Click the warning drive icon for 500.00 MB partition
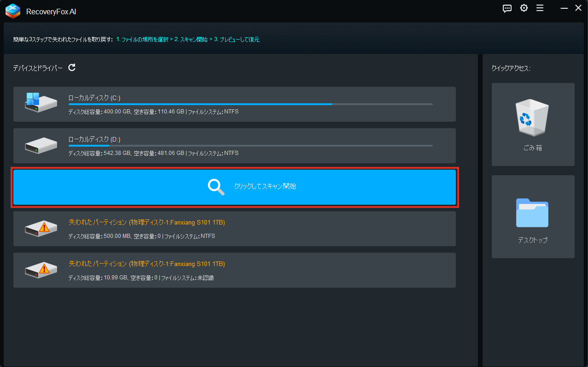The height and width of the screenshot is (367, 588). click(41, 228)
